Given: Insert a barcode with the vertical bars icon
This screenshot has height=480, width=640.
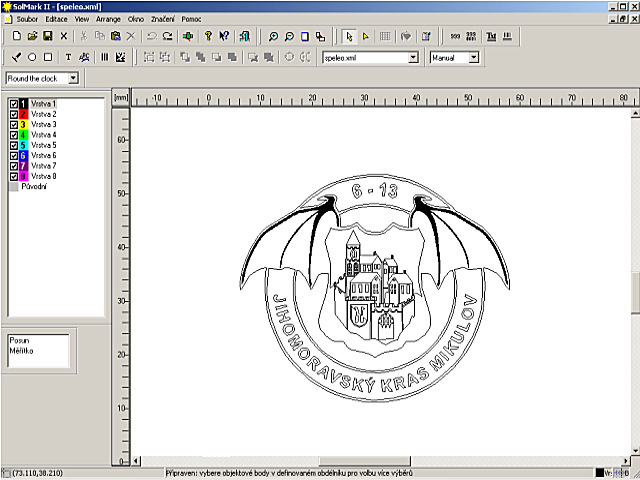Looking at the screenshot, I should click(x=104, y=58).
